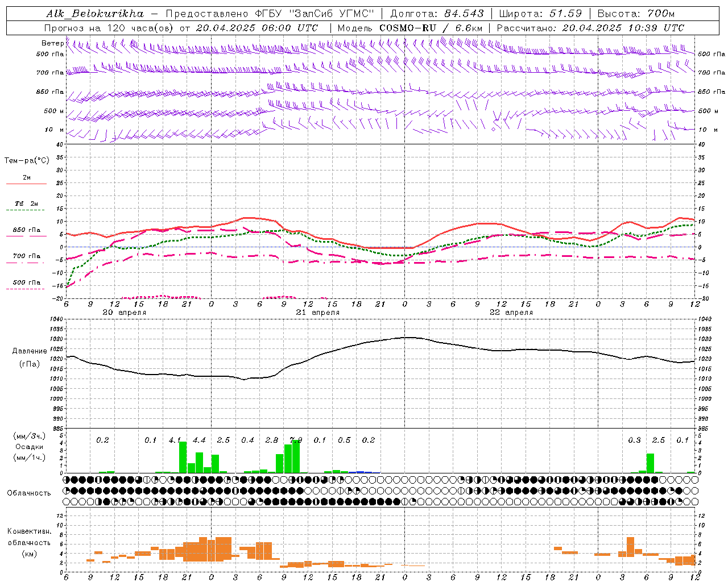This screenshot has height=582, width=728.
Task: Click the 0.4 precipitation total value
Action: (x=247, y=440)
